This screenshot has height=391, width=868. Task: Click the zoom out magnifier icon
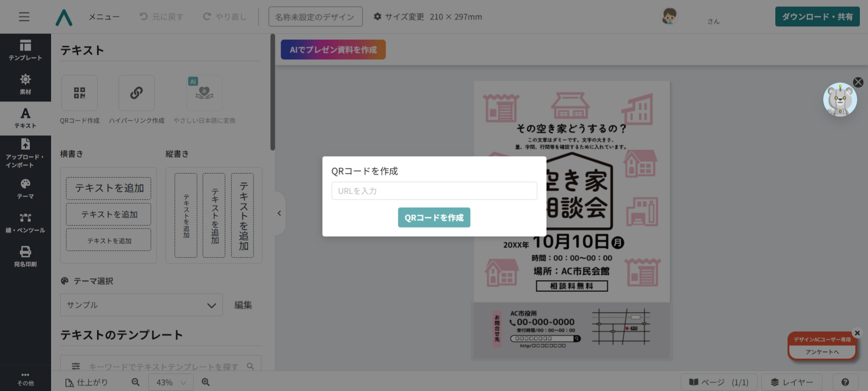point(136,382)
